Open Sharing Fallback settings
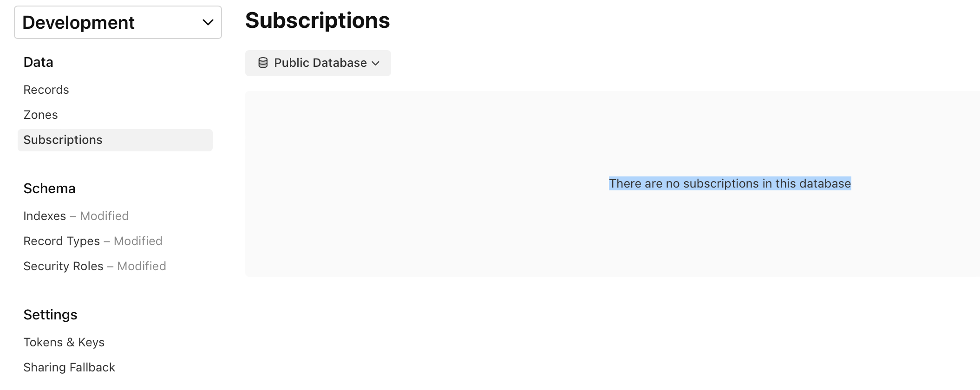The image size is (980, 390). 69,367
